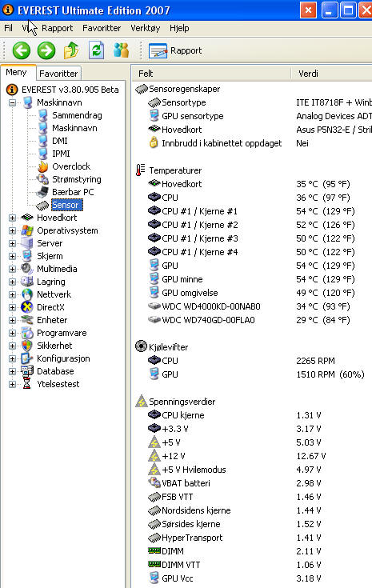
Task: Click the Ytelsestest hourglass icon
Action: point(27,384)
